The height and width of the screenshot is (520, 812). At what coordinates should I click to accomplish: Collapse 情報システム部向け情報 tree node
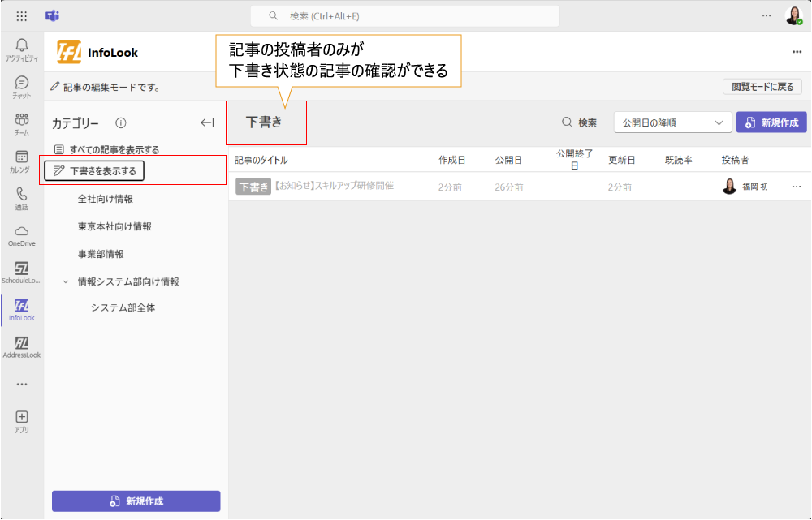pos(66,282)
